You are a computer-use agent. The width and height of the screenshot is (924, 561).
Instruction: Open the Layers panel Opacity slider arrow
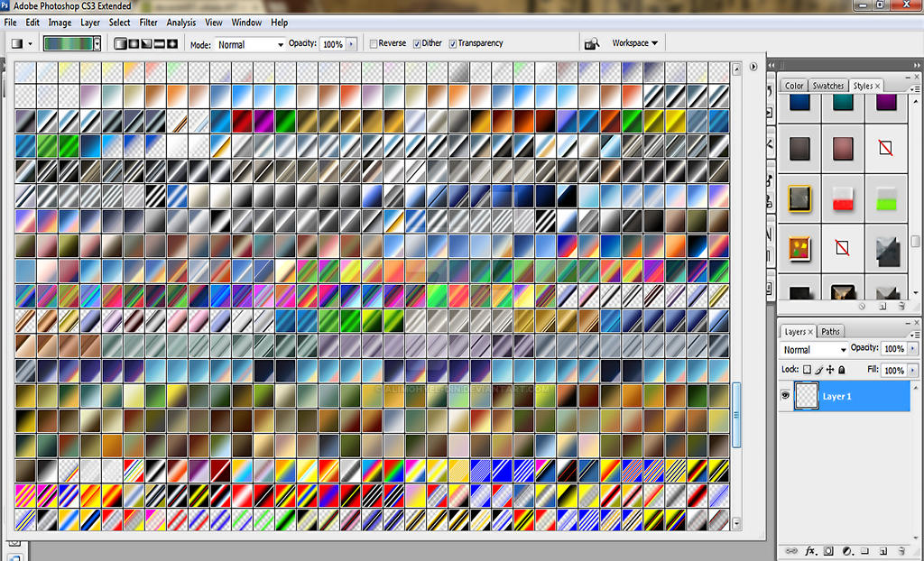click(x=913, y=349)
